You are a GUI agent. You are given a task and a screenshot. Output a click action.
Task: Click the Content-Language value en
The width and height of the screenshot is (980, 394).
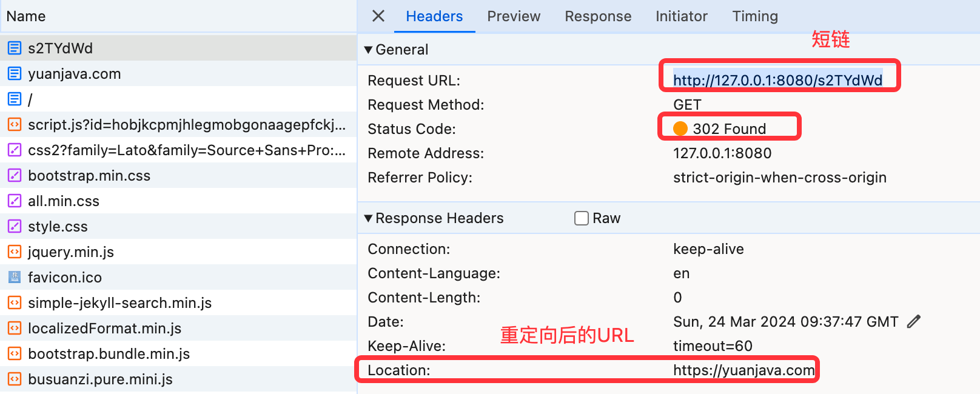682,273
